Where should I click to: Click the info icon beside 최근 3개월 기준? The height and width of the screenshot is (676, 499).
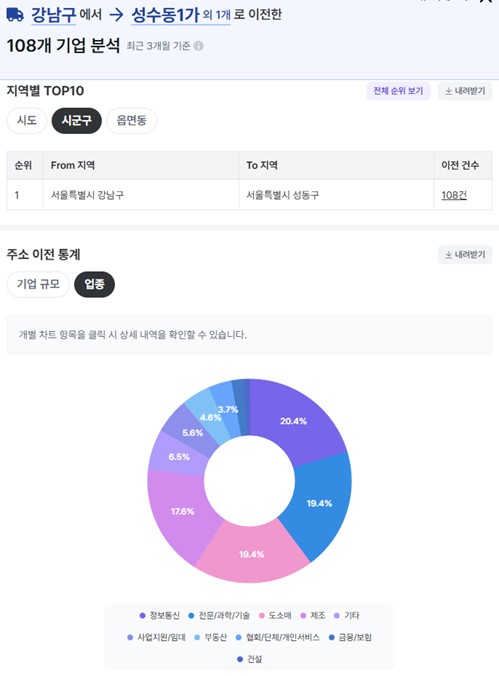(x=198, y=46)
